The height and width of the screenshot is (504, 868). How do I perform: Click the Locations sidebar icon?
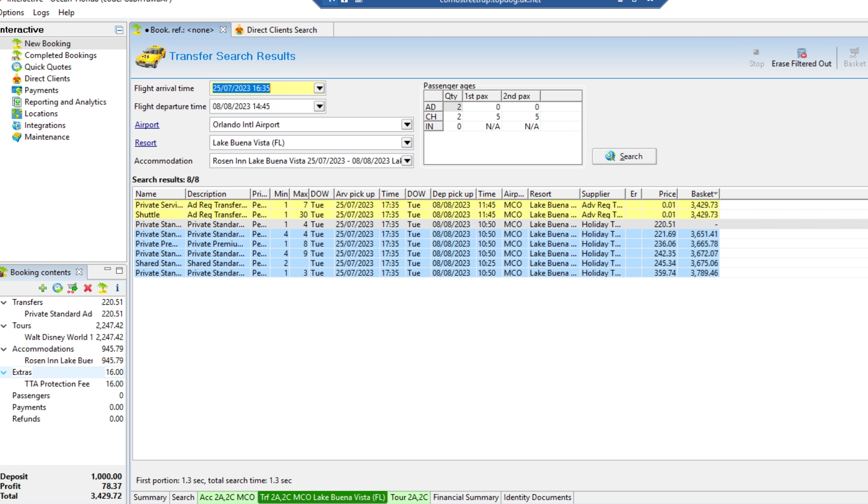point(17,114)
